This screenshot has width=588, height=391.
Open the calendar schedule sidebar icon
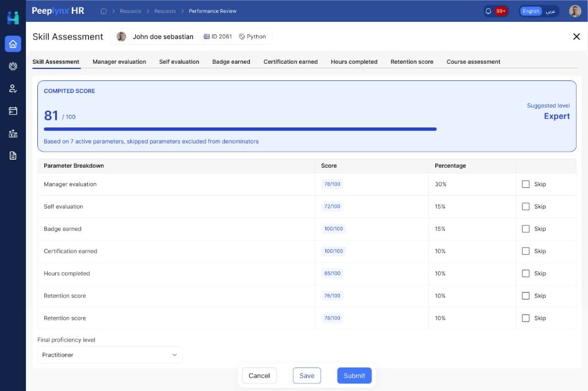pos(13,111)
